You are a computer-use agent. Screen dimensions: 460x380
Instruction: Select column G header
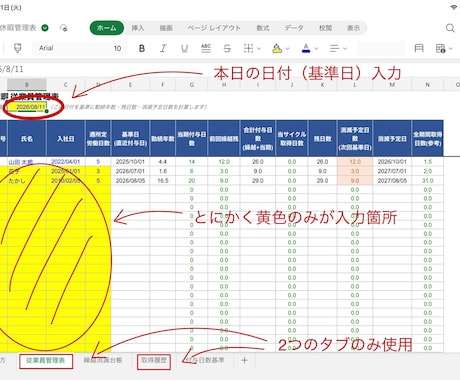(x=192, y=85)
